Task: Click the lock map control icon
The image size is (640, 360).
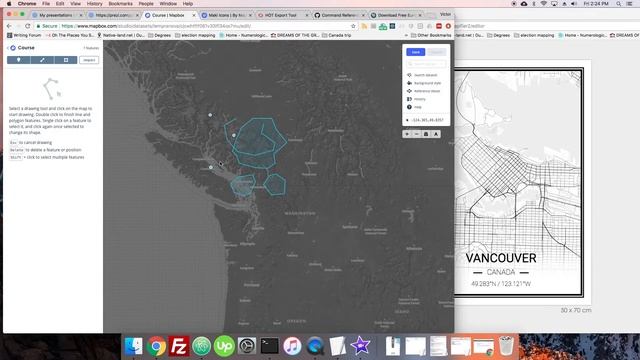Action: pos(426,134)
